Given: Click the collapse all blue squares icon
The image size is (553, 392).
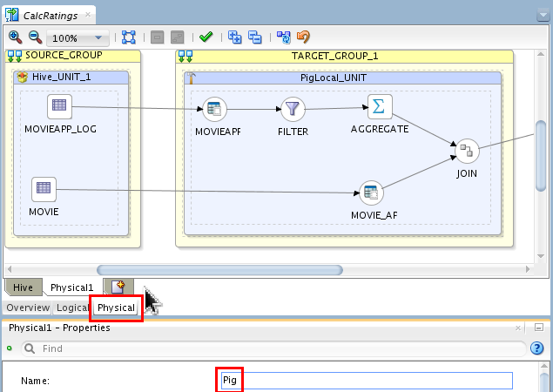Looking at the screenshot, I should pos(254,37).
